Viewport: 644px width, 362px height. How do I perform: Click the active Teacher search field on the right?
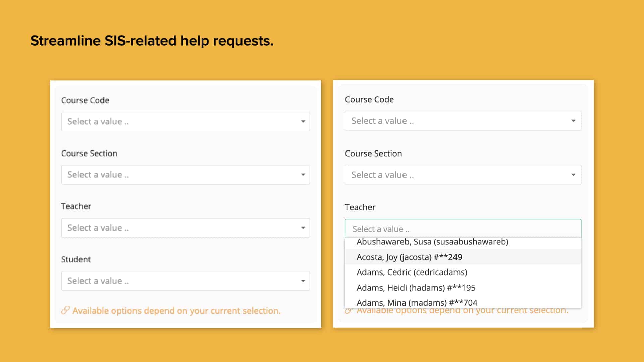(x=463, y=229)
